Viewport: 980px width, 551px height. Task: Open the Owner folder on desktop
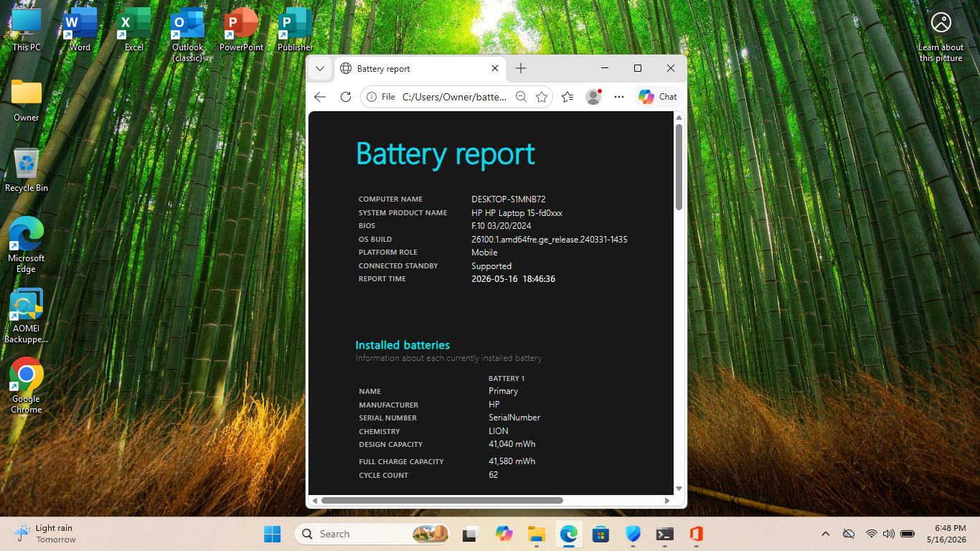(27, 100)
